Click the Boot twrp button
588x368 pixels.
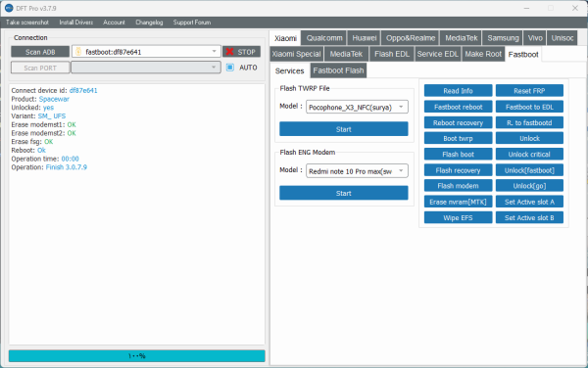click(x=458, y=138)
